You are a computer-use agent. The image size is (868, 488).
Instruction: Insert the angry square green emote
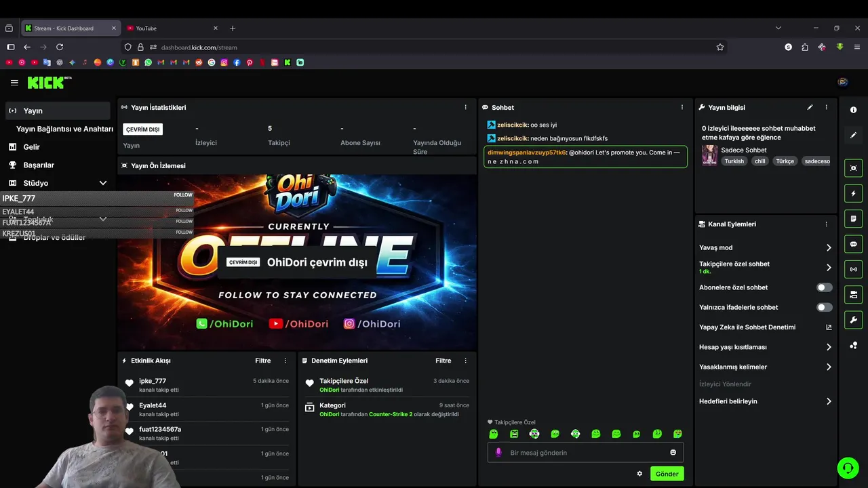(514, 434)
